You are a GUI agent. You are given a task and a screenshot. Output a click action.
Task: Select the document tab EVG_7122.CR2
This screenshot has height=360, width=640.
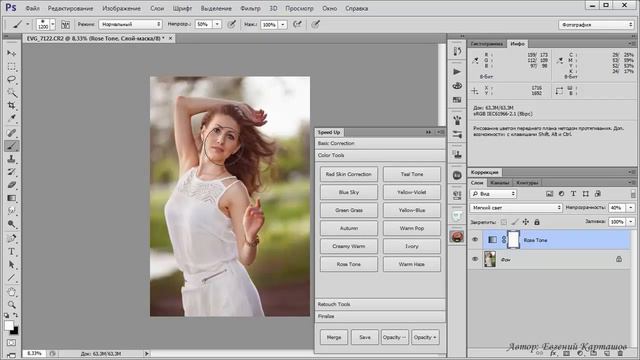tap(98, 38)
